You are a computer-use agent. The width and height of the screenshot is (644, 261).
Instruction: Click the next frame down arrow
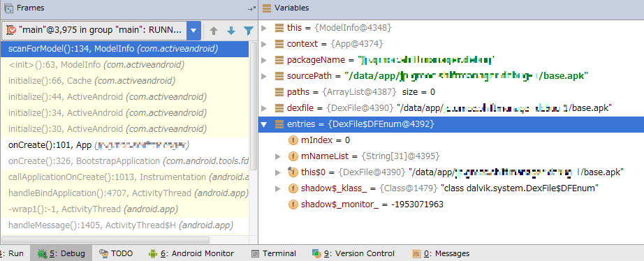pyautogui.click(x=230, y=31)
